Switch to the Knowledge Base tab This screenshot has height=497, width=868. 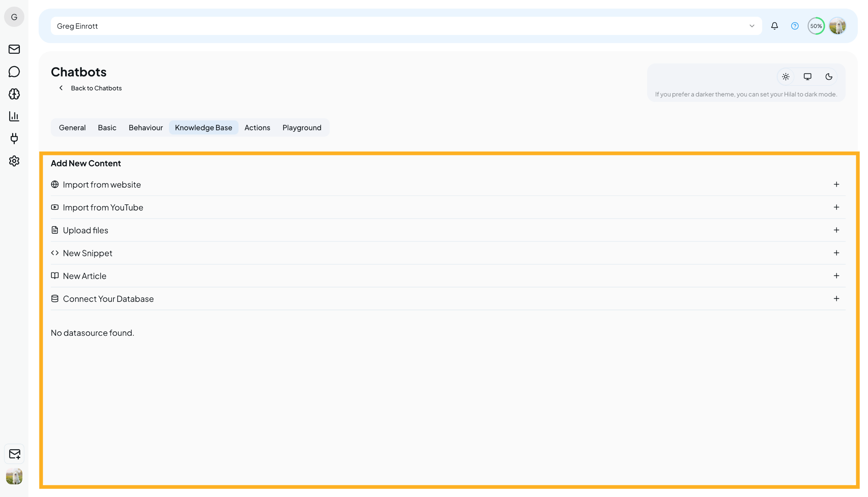tap(204, 127)
